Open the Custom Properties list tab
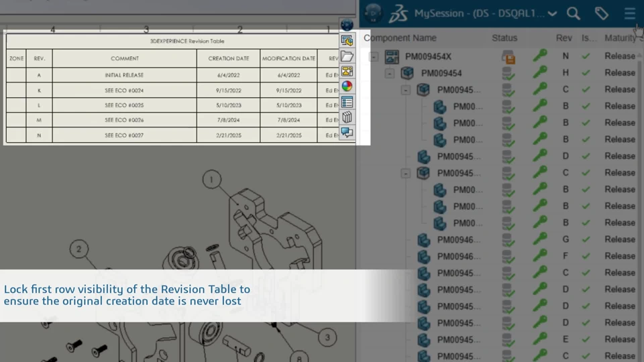The height and width of the screenshot is (362, 644). pyautogui.click(x=347, y=102)
